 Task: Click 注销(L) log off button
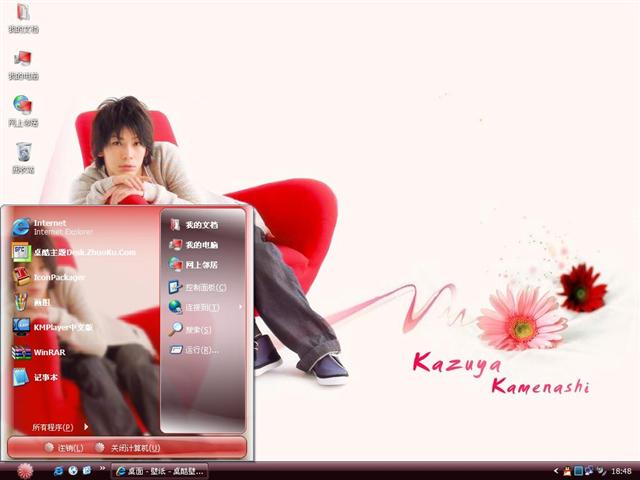(x=64, y=448)
